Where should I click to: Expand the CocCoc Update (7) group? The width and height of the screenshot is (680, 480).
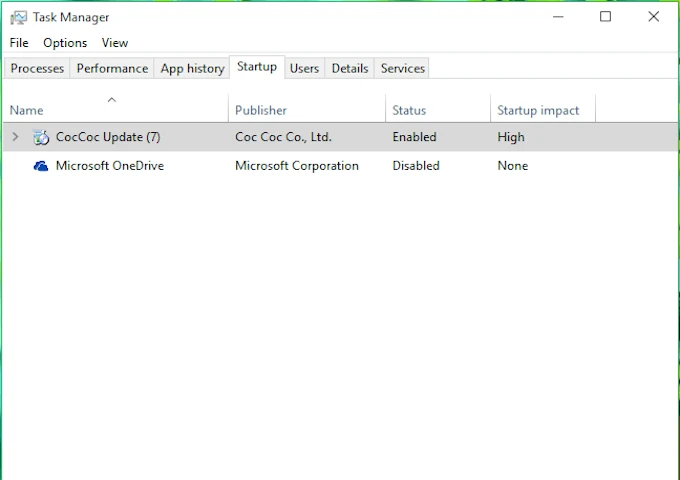point(15,137)
